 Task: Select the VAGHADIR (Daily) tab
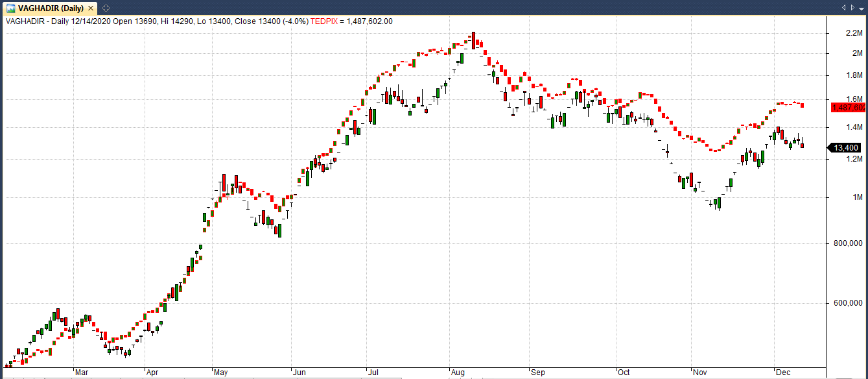click(x=49, y=8)
